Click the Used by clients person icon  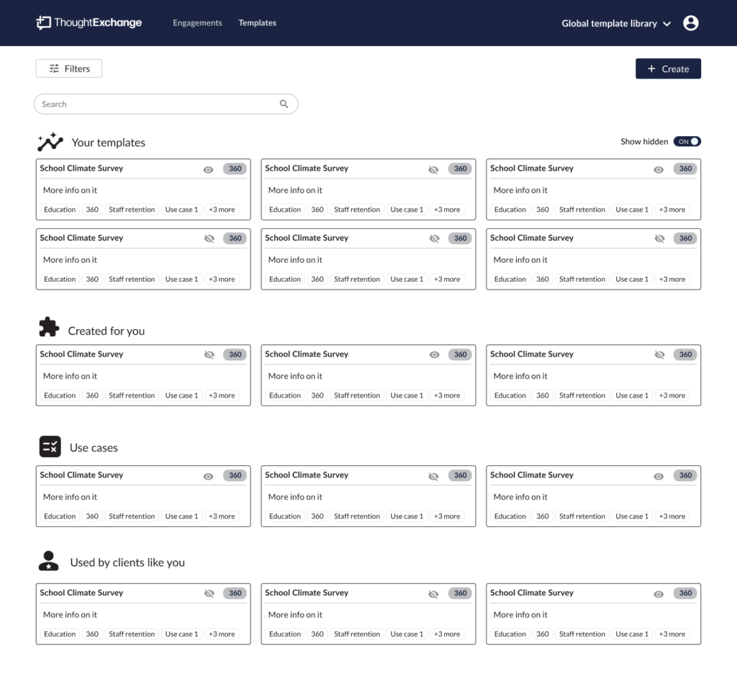[x=48, y=561]
